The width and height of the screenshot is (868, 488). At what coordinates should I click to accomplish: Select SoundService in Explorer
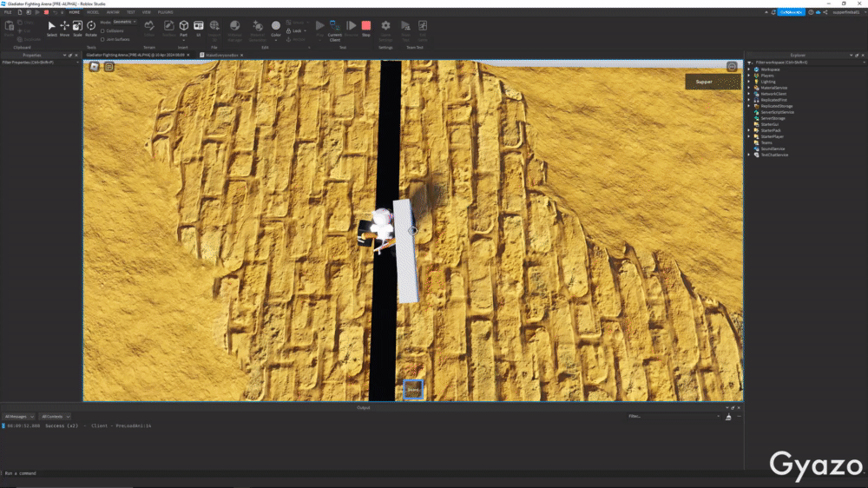[773, 149]
